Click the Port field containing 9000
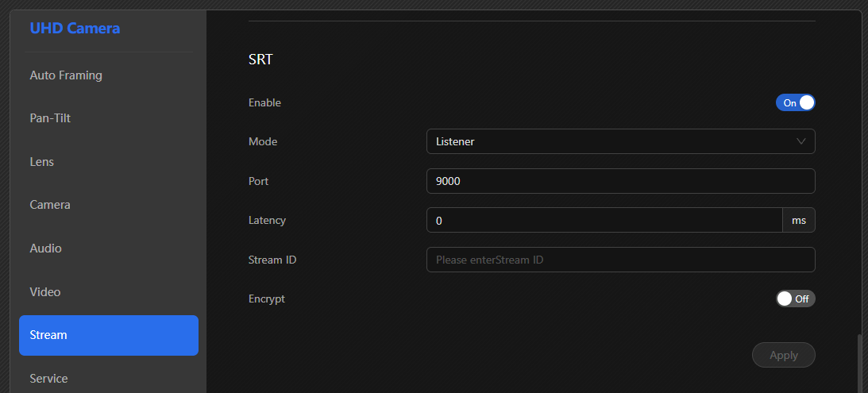 (x=620, y=181)
